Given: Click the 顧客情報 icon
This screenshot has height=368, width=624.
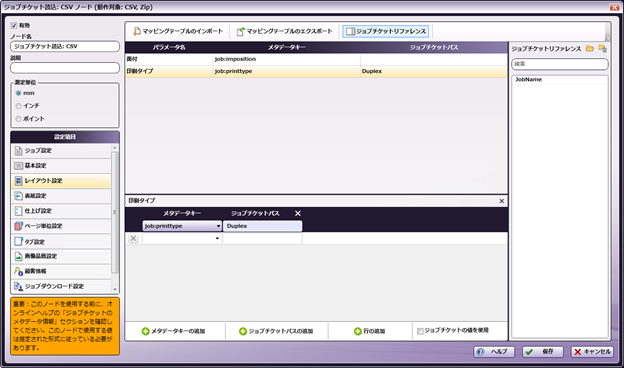Looking at the screenshot, I should click(x=18, y=271).
